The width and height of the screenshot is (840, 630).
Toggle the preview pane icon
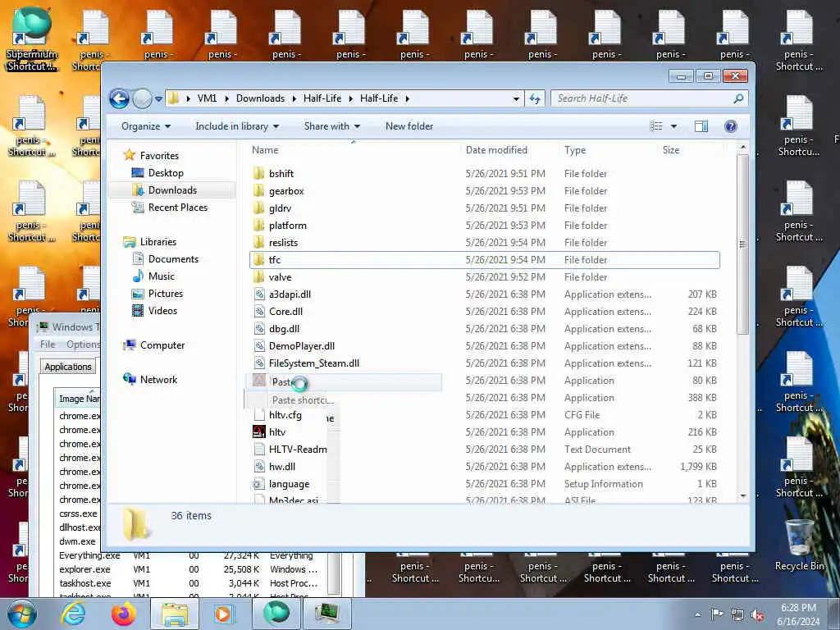click(701, 126)
